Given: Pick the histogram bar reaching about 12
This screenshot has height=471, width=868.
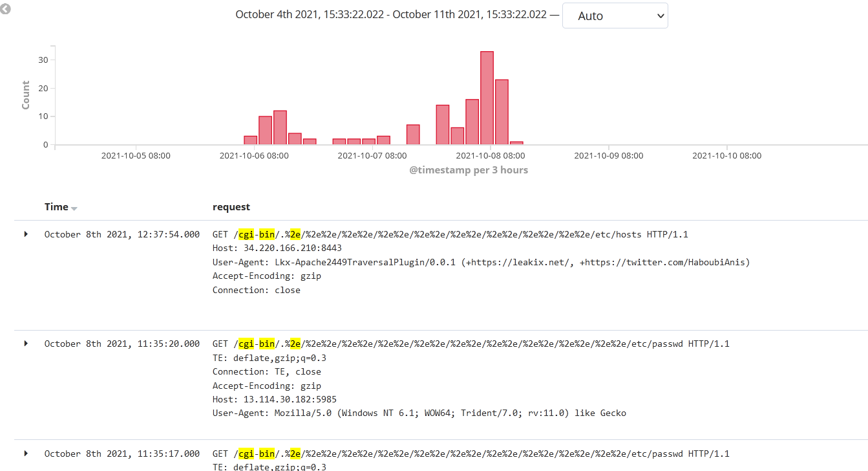Looking at the screenshot, I should 280,127.
